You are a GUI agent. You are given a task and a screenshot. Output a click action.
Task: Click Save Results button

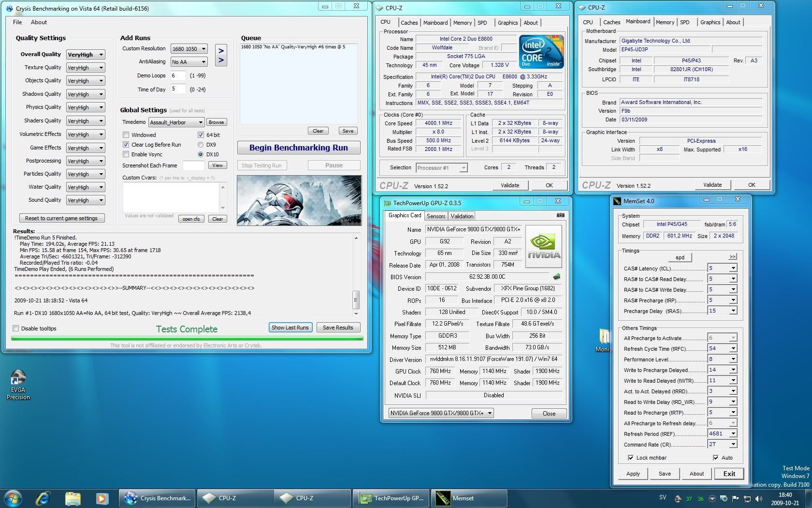(338, 328)
